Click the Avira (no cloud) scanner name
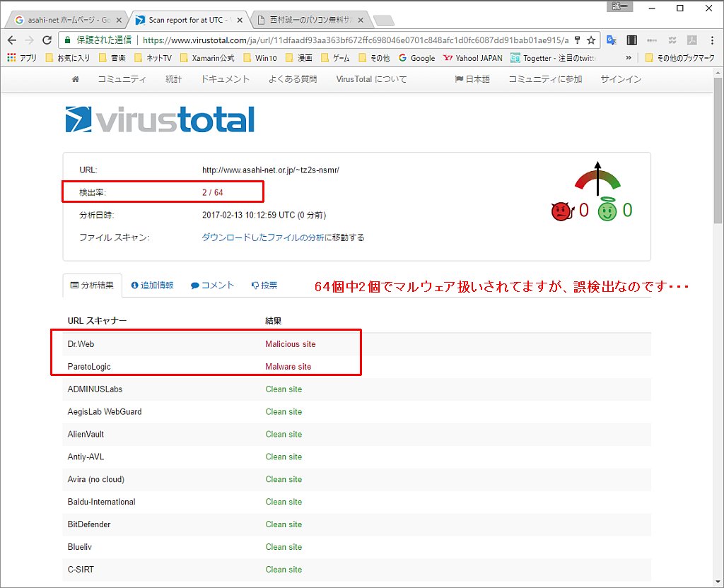This screenshot has height=588, width=724. pyautogui.click(x=96, y=480)
